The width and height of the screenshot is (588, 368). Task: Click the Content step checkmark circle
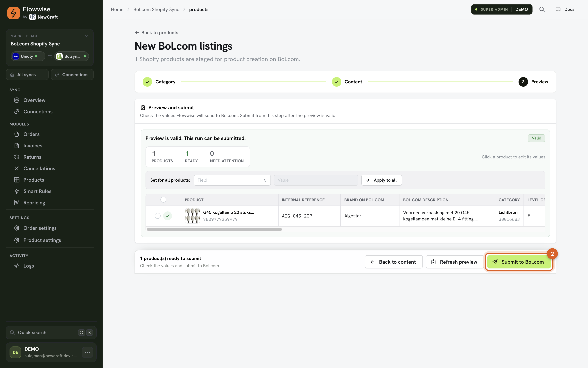pos(336,82)
